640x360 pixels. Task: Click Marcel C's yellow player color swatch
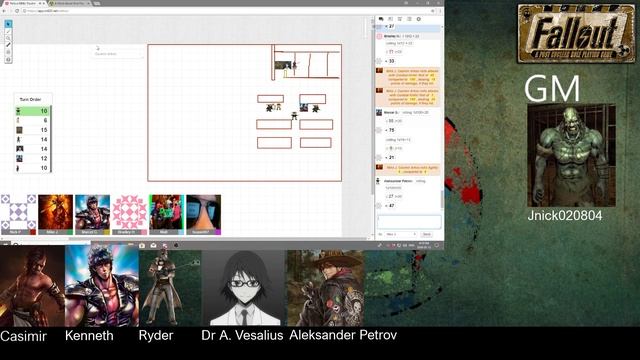[107, 232]
